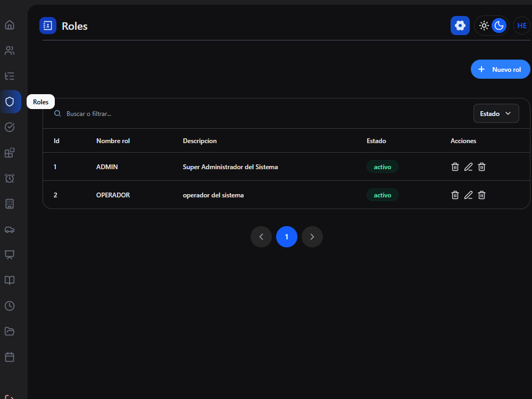Image resolution: width=532 pixels, height=399 pixels.
Task: Expand the Estado filter dropdown
Action: [x=496, y=113]
